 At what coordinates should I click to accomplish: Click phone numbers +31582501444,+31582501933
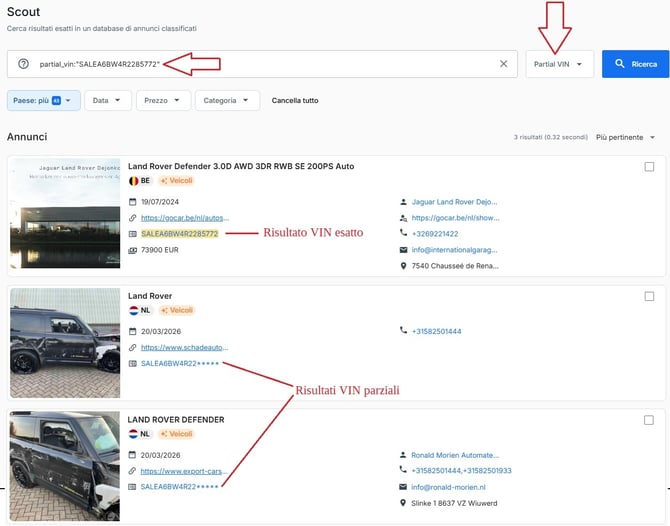(x=461, y=470)
